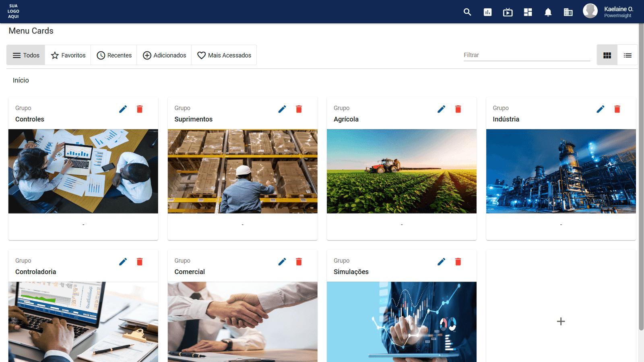Switch to grid card view
This screenshot has width=644, height=362.
pos(607,55)
